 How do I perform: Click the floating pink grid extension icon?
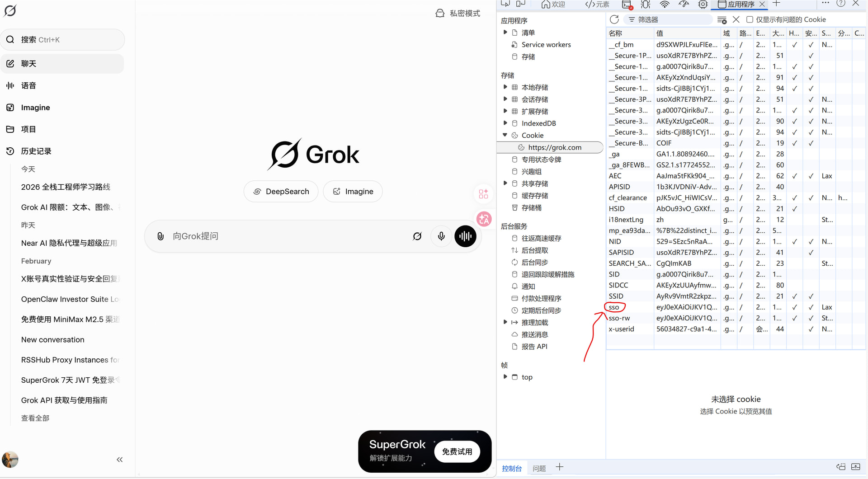tap(484, 194)
